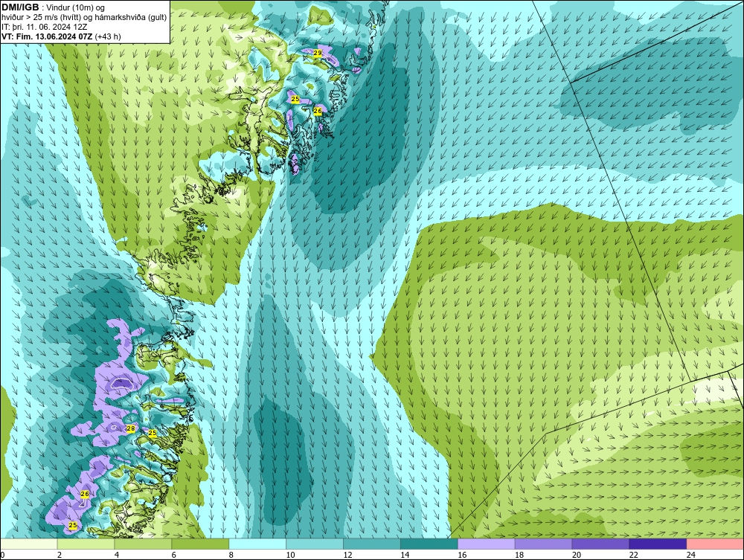Click the 'VT: Fim. 13.06.2024 07Z (+43 h)' line
Viewport: 744px width, 560px height.
click(61, 36)
